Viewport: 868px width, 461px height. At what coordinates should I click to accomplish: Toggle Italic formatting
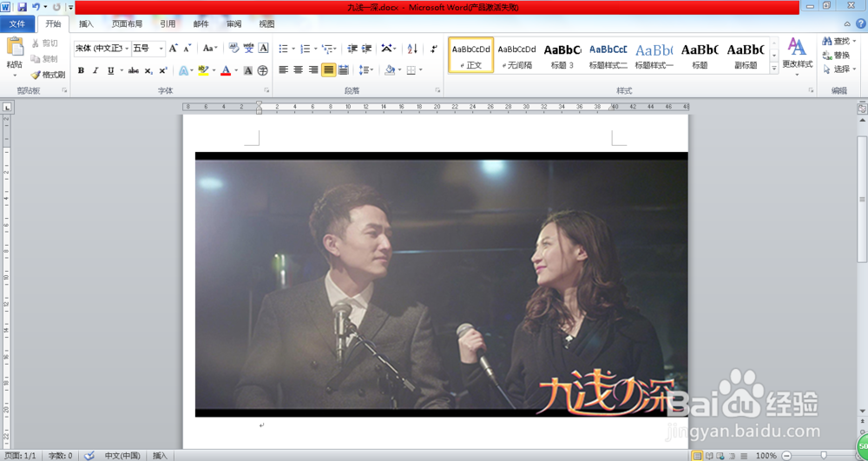coord(95,70)
